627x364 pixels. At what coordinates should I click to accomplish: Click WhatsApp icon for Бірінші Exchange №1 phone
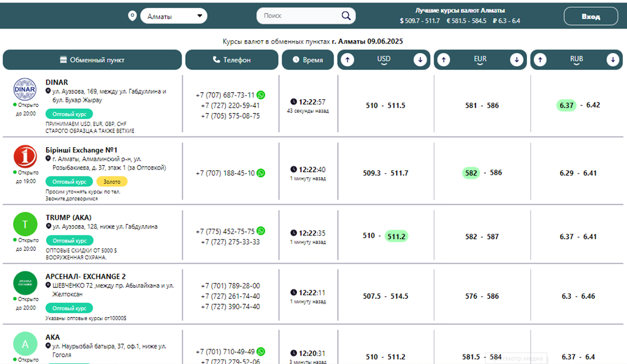tap(261, 173)
